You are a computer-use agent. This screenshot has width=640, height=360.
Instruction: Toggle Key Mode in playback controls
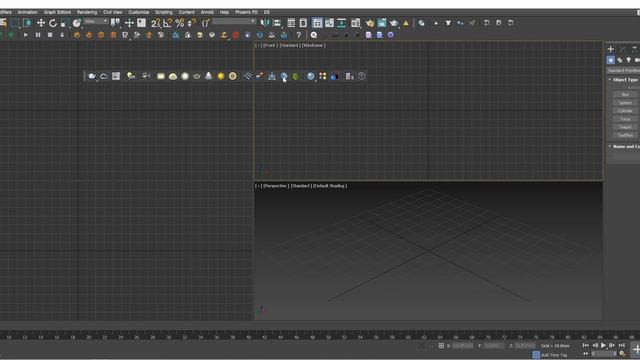pyautogui.click(x=586, y=354)
